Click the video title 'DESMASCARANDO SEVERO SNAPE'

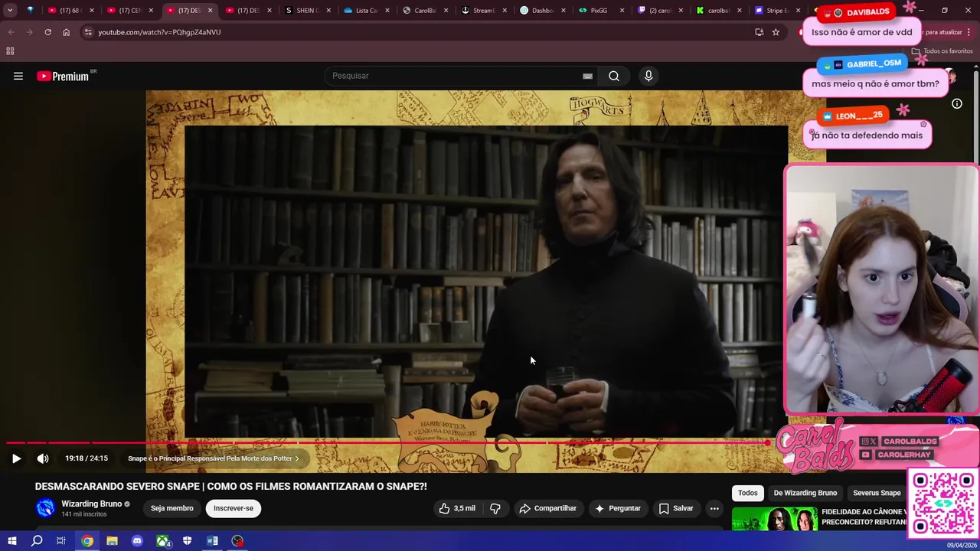(x=230, y=486)
